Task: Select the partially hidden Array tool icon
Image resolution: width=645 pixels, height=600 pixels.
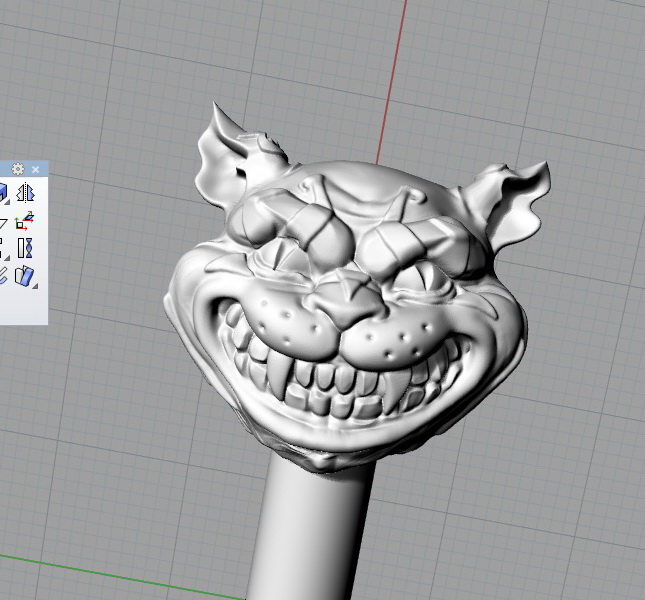Action: (3, 247)
